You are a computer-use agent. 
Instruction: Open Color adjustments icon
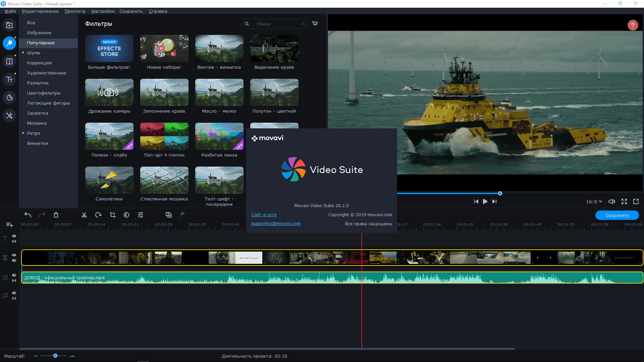click(x=126, y=215)
